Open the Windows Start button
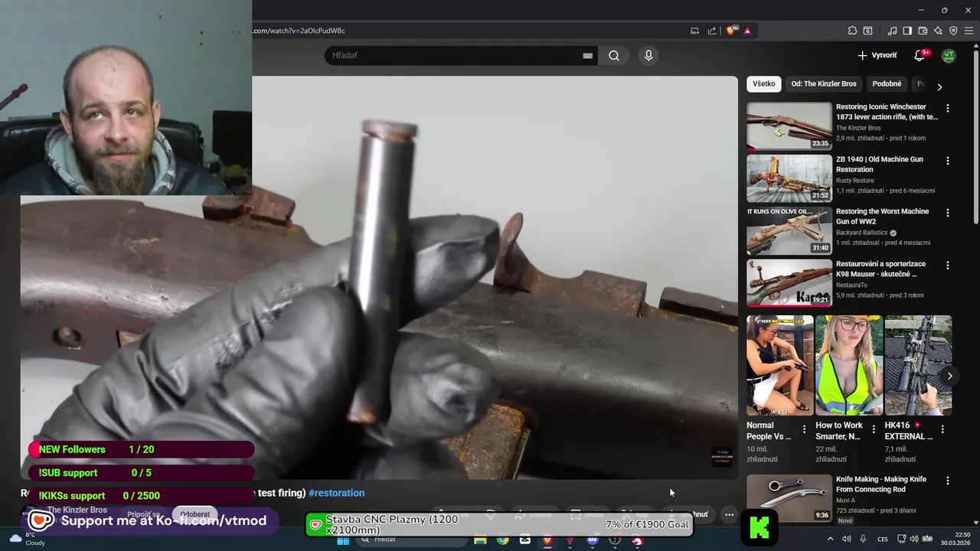Screen dimensions: 980x551 pos(343,540)
